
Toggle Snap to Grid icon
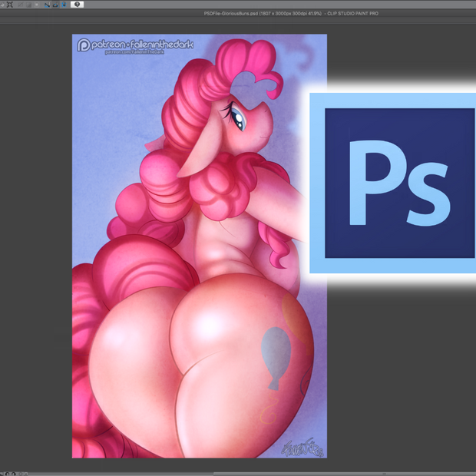(64, 5)
